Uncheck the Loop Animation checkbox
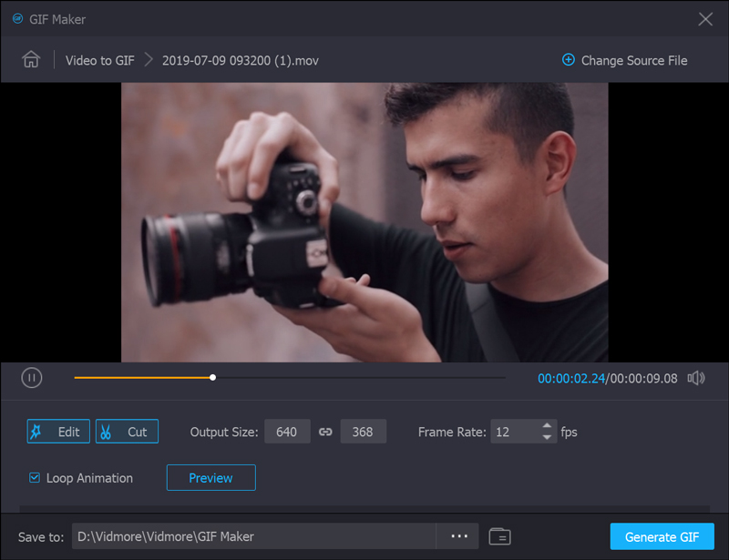 [35, 478]
